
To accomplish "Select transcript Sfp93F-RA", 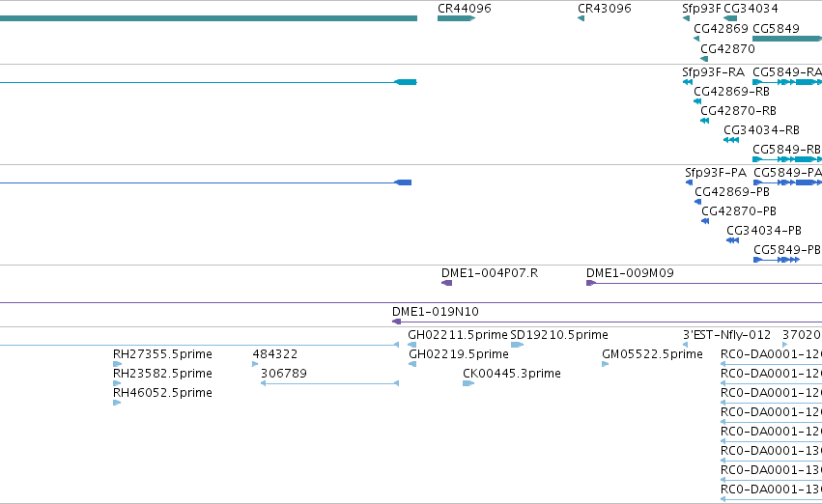I will [x=688, y=82].
